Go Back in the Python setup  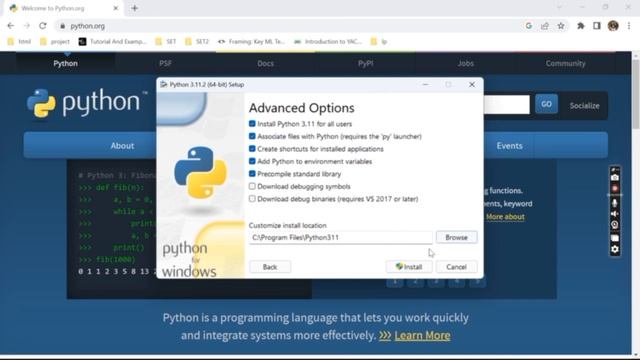pyautogui.click(x=270, y=267)
